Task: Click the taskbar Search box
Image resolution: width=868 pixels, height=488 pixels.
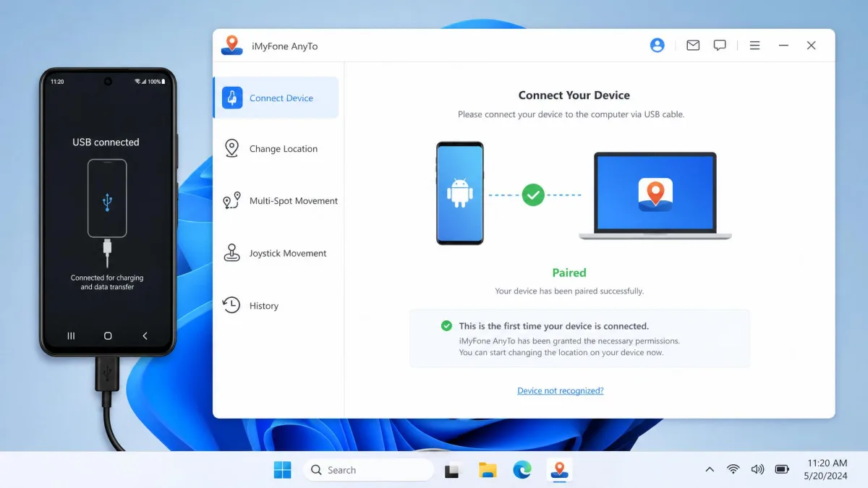Action: 368,470
